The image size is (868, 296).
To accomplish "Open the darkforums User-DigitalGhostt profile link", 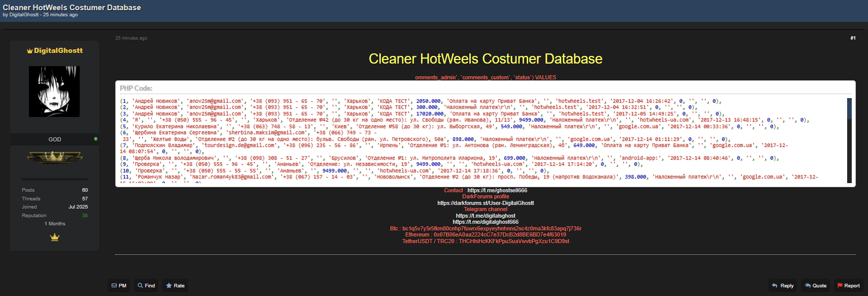I will pyautogui.click(x=486, y=203).
